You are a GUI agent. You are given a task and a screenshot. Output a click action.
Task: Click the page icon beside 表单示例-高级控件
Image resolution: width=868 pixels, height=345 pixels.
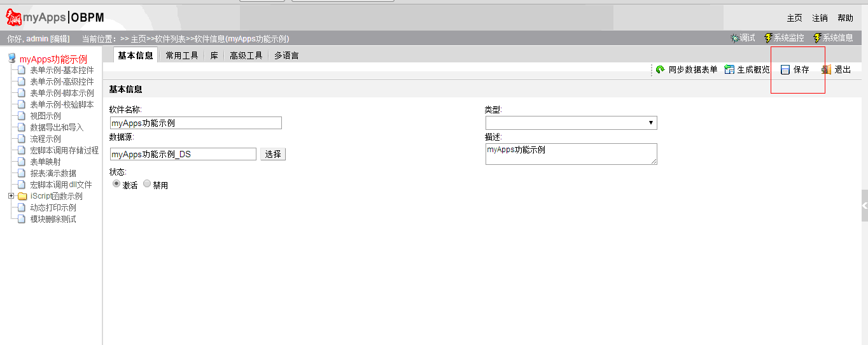[22, 81]
